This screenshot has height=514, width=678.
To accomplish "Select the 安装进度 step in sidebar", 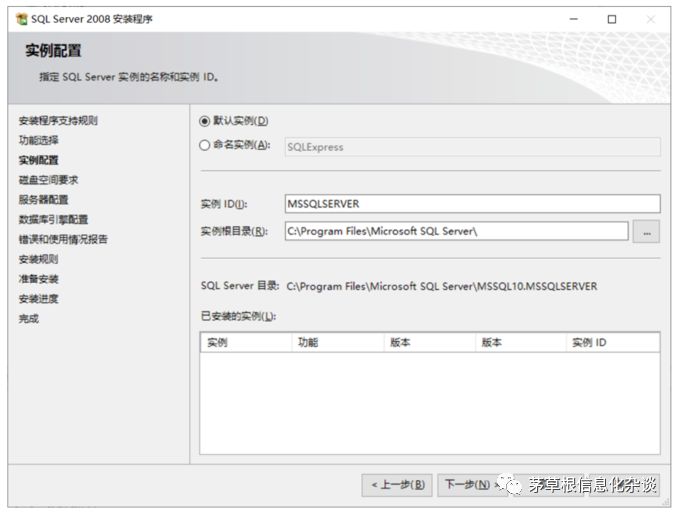I will point(38,299).
